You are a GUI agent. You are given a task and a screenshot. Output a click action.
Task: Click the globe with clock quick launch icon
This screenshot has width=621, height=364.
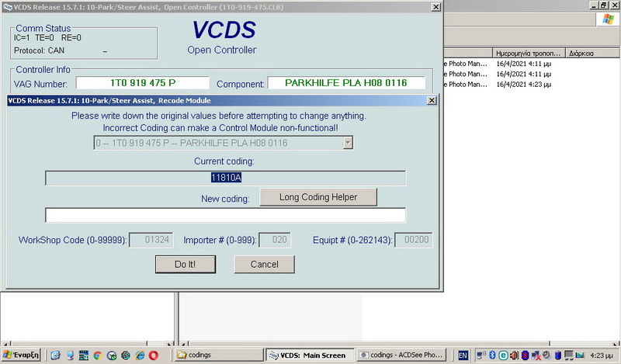tap(112, 355)
